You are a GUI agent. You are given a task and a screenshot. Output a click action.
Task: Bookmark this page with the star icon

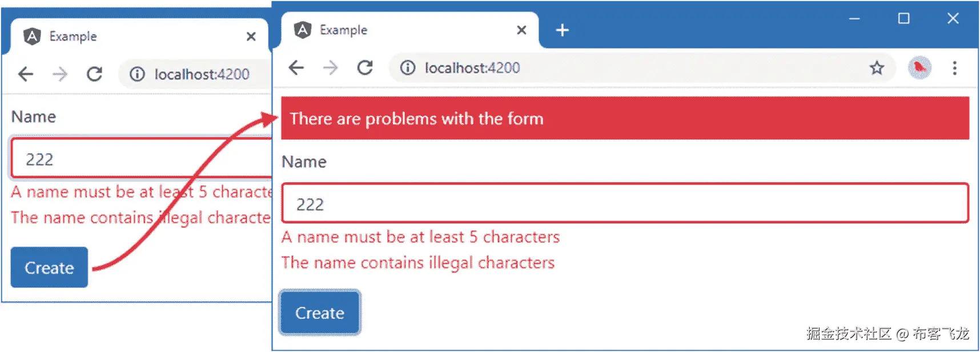point(877,68)
